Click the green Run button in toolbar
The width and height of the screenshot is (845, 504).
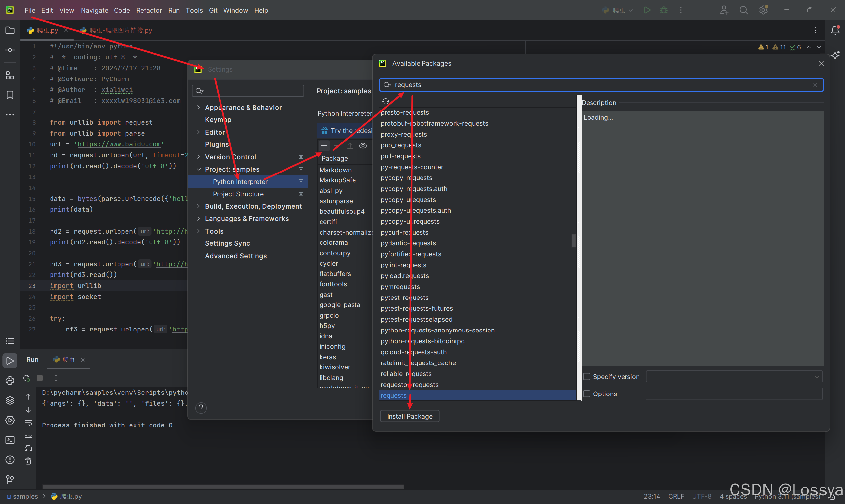tap(647, 10)
